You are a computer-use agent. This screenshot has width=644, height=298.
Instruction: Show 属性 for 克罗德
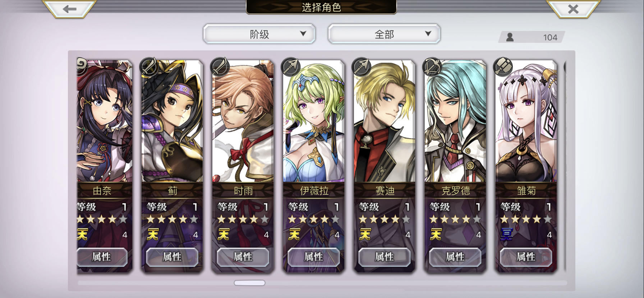pyautogui.click(x=455, y=257)
